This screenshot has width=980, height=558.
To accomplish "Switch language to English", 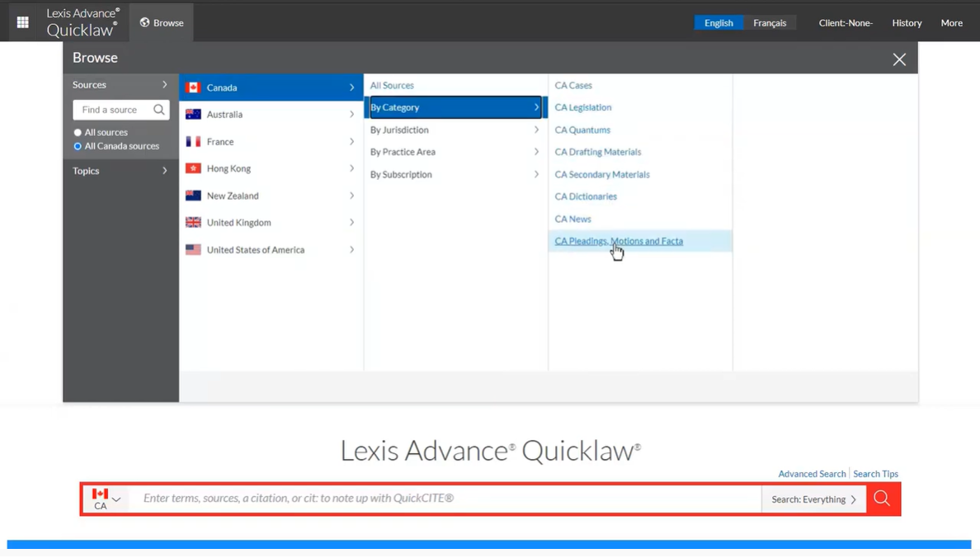I will pos(719,22).
